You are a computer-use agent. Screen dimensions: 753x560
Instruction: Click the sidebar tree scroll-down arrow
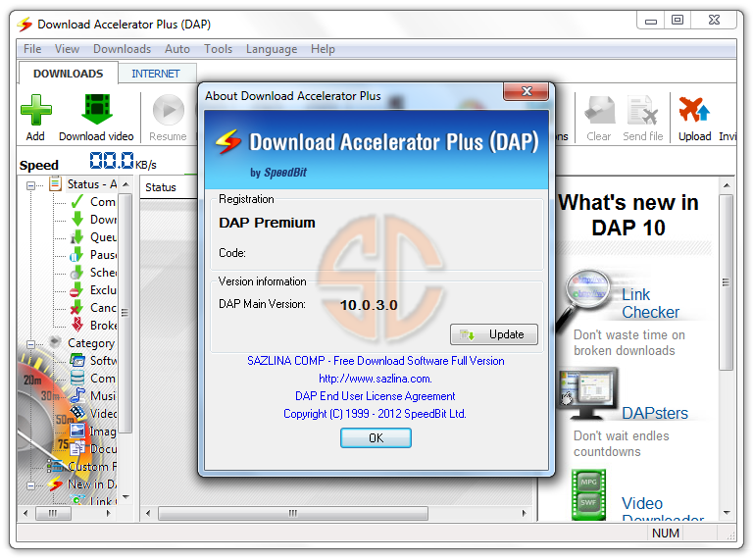(125, 497)
